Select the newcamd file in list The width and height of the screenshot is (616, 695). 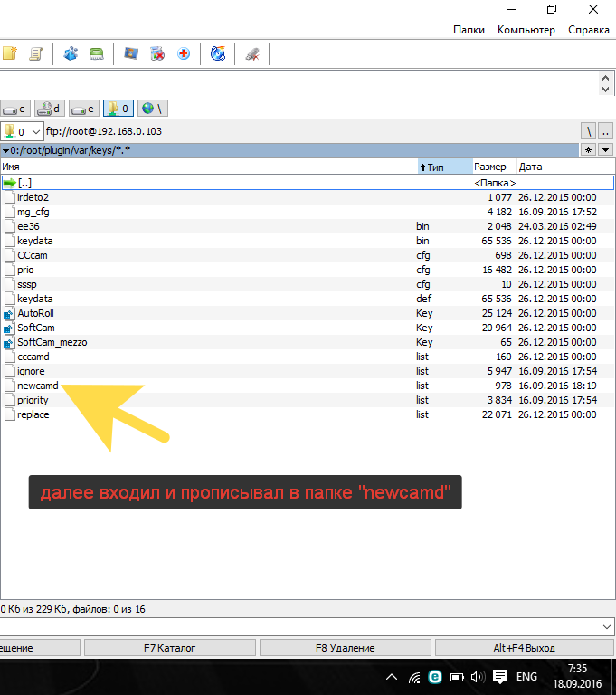37,386
